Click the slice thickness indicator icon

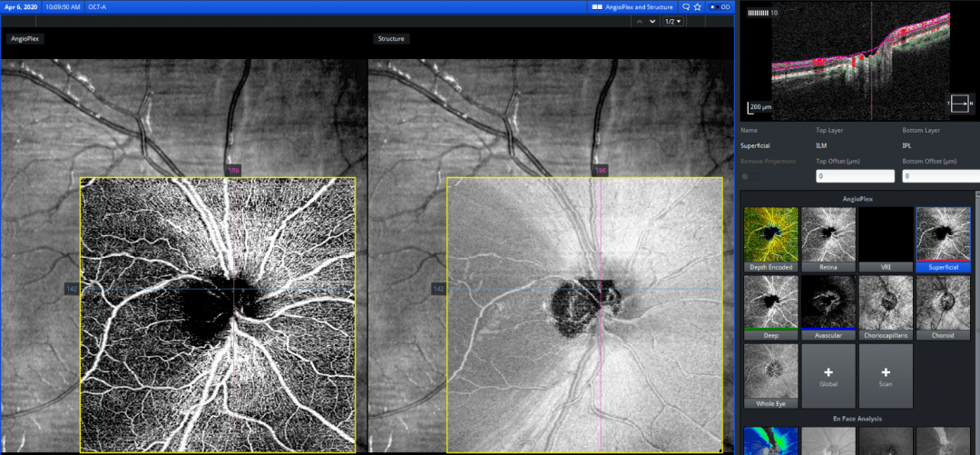coord(759,14)
